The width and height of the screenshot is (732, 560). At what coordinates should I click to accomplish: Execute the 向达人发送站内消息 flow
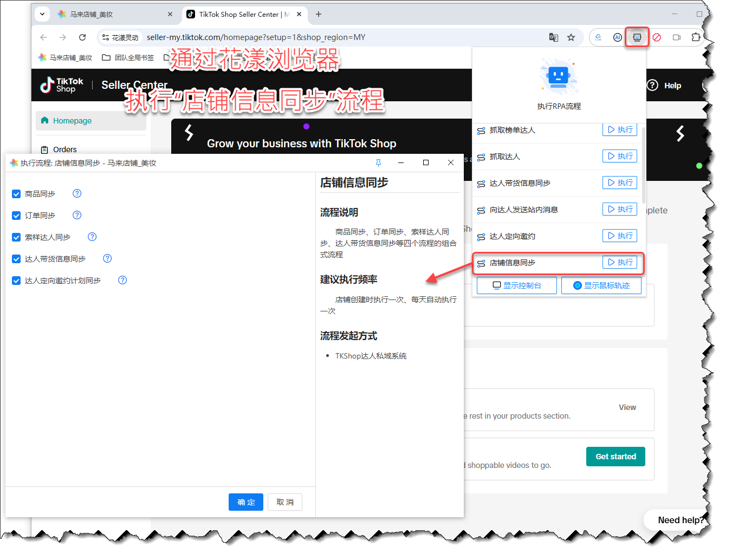click(620, 209)
